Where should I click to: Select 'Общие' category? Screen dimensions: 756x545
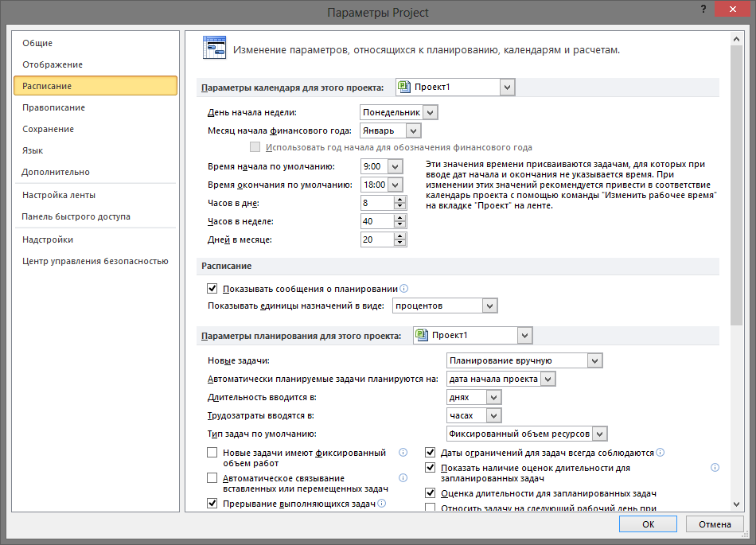pos(95,43)
